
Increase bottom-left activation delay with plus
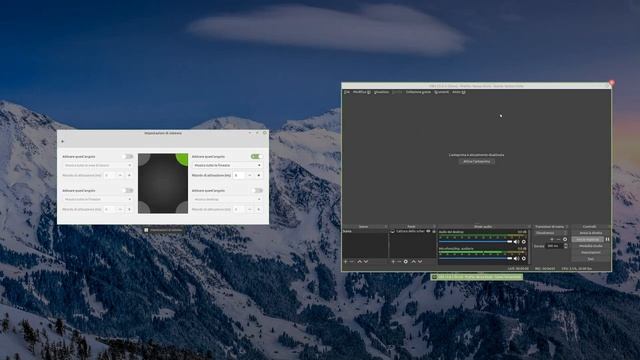coord(129,209)
